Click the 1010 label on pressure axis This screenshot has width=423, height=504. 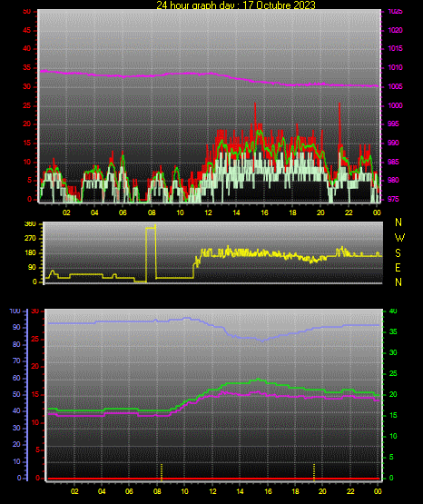(x=395, y=67)
